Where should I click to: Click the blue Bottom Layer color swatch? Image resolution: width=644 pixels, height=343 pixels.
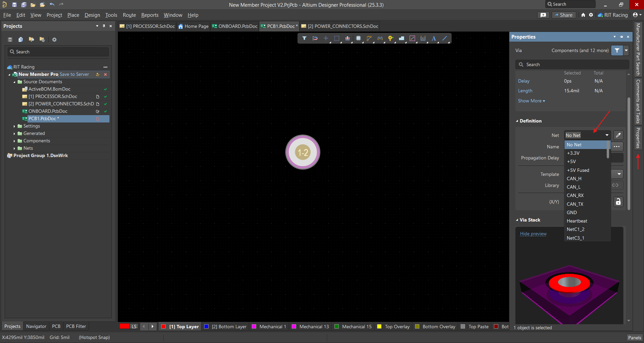click(206, 327)
